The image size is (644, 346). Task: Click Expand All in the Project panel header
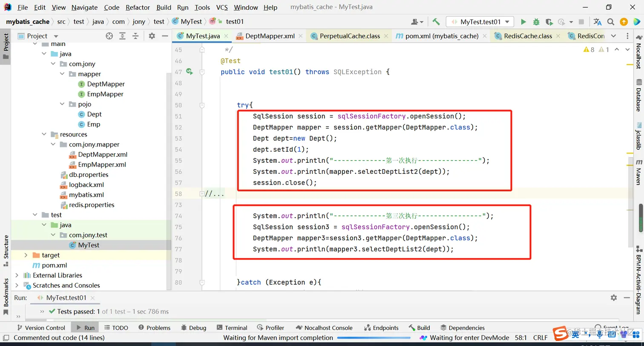point(123,36)
